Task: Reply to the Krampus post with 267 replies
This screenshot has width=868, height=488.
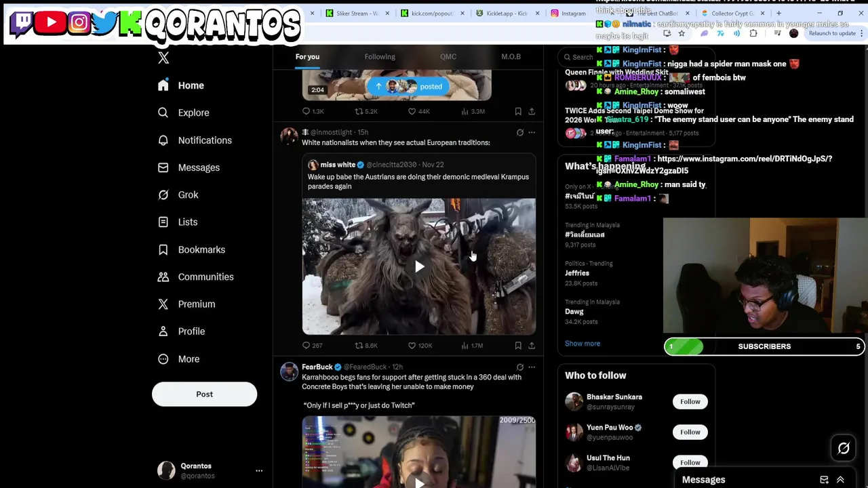Action: point(312,346)
